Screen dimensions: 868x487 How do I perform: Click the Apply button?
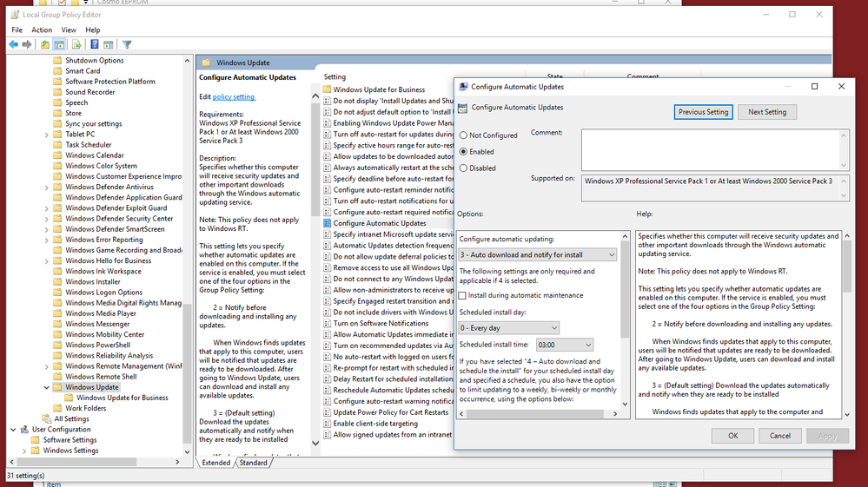click(827, 436)
